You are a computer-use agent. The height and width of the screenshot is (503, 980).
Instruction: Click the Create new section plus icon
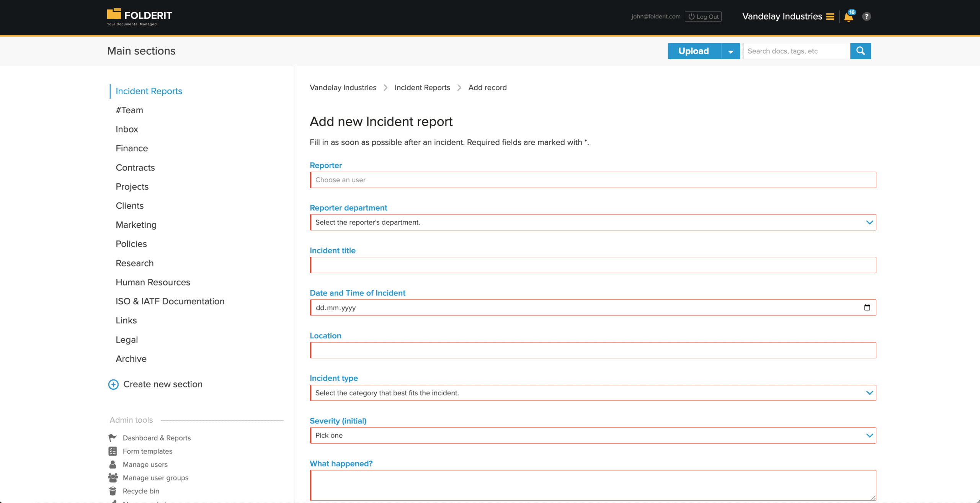click(113, 384)
